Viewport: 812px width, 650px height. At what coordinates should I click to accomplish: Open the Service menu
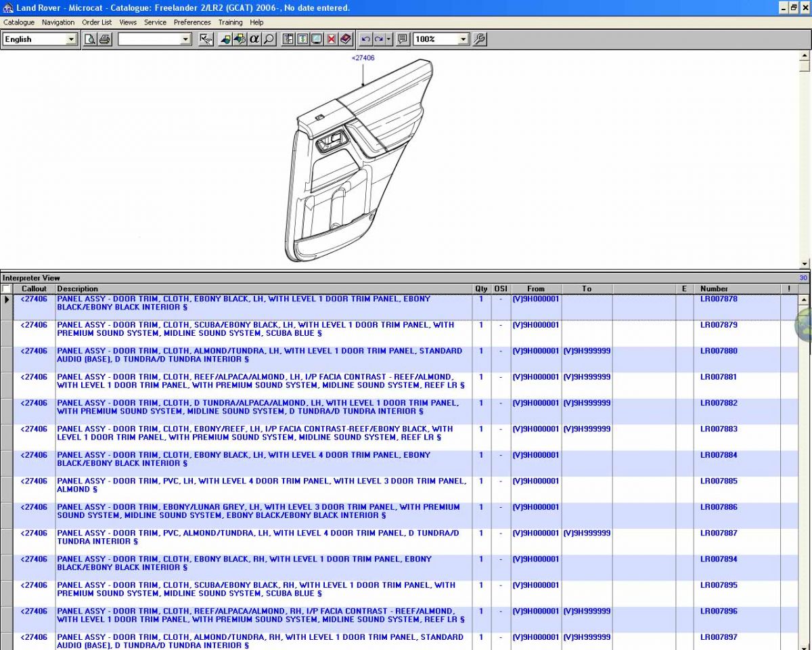pyautogui.click(x=155, y=22)
